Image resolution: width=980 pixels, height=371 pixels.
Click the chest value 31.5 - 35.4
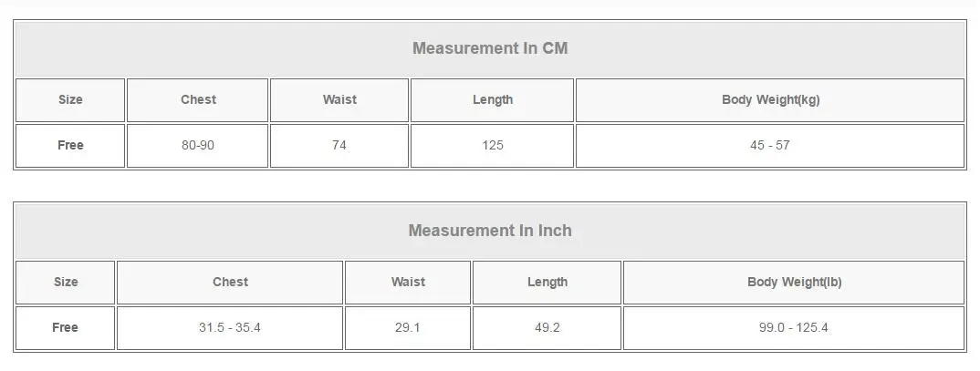230,327
